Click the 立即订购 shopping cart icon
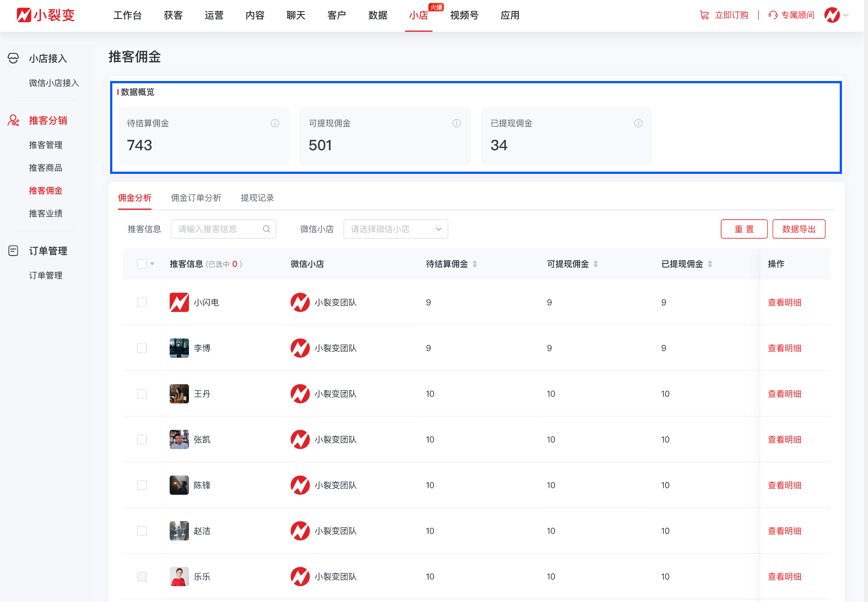Viewport: 868px width, 602px height. point(704,15)
